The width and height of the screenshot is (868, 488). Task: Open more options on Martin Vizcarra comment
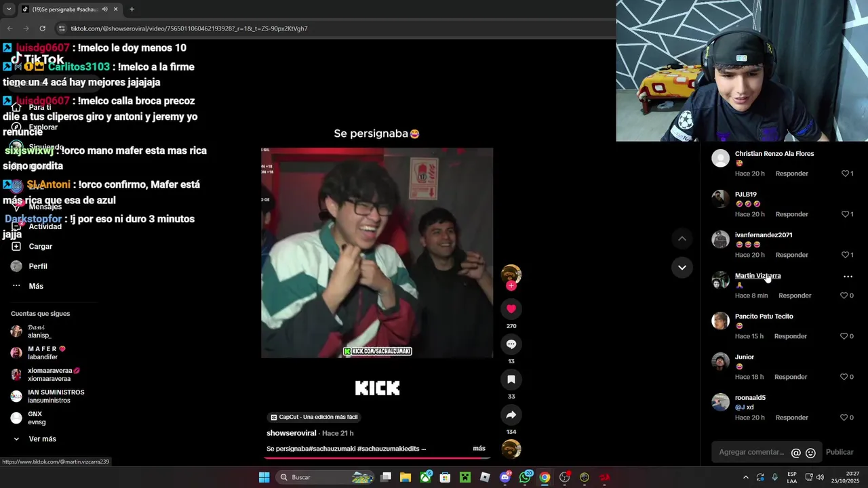[x=848, y=277]
